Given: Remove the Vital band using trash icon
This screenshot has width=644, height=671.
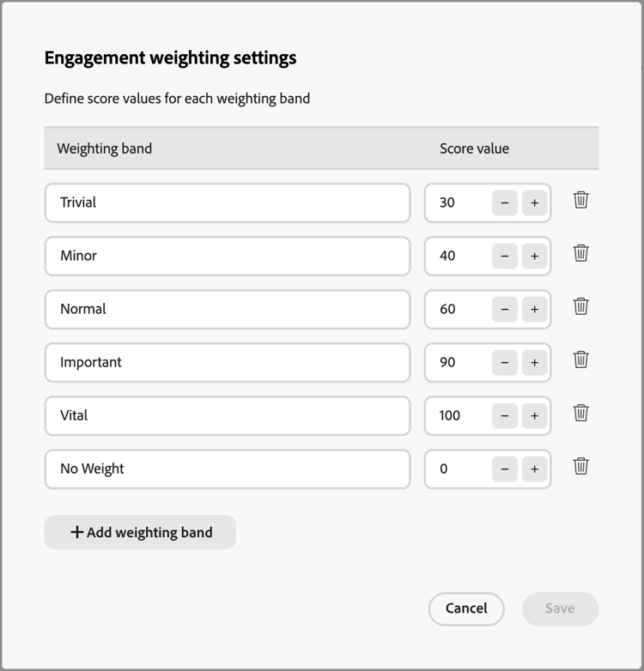Looking at the screenshot, I should tap(581, 414).
